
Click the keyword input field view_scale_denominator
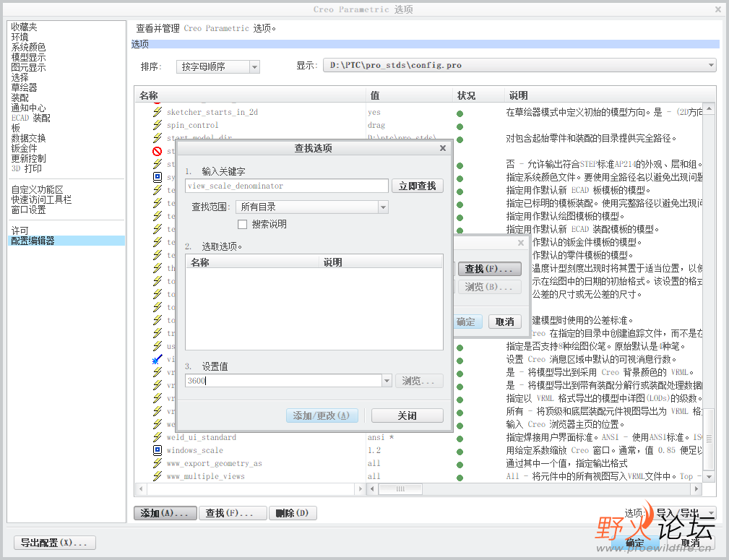click(286, 186)
